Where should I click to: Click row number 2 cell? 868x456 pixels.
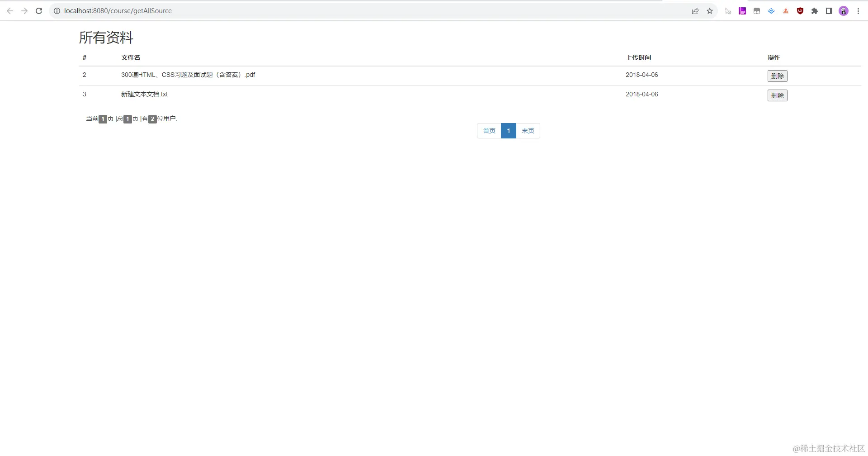(85, 75)
